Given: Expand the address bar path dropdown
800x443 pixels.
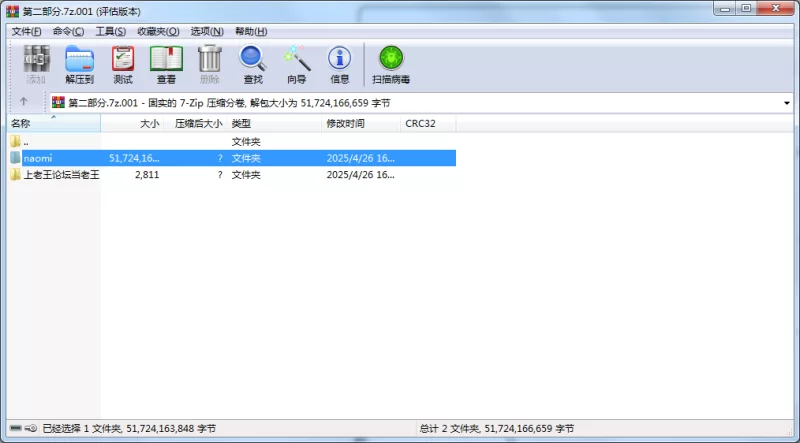Looking at the screenshot, I should [787, 103].
